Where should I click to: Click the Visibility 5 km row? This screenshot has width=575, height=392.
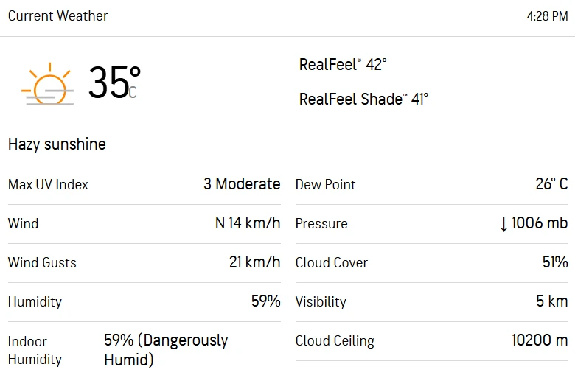pos(432,302)
